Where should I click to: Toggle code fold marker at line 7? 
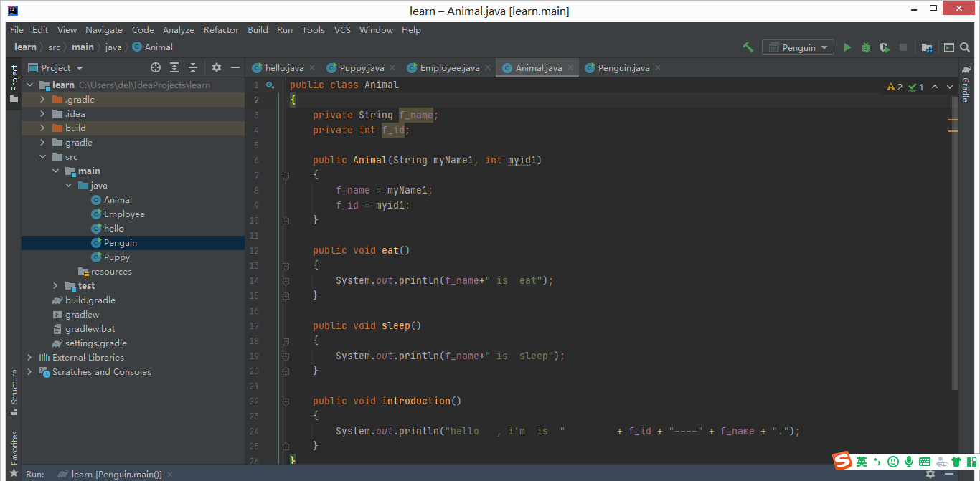coord(286,175)
